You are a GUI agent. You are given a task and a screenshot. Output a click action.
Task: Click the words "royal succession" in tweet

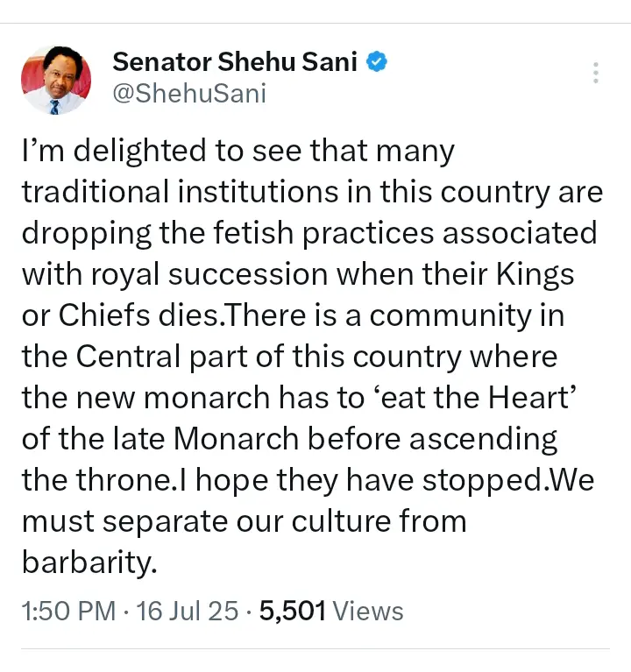(x=209, y=274)
